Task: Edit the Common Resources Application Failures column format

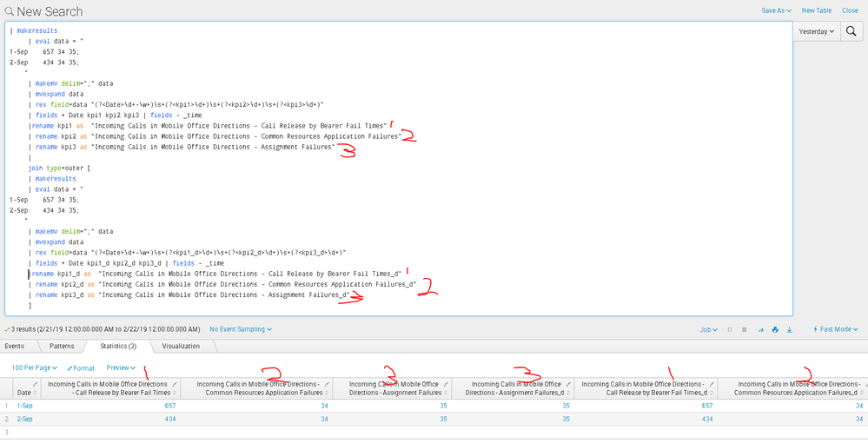Action: pyautogui.click(x=327, y=383)
